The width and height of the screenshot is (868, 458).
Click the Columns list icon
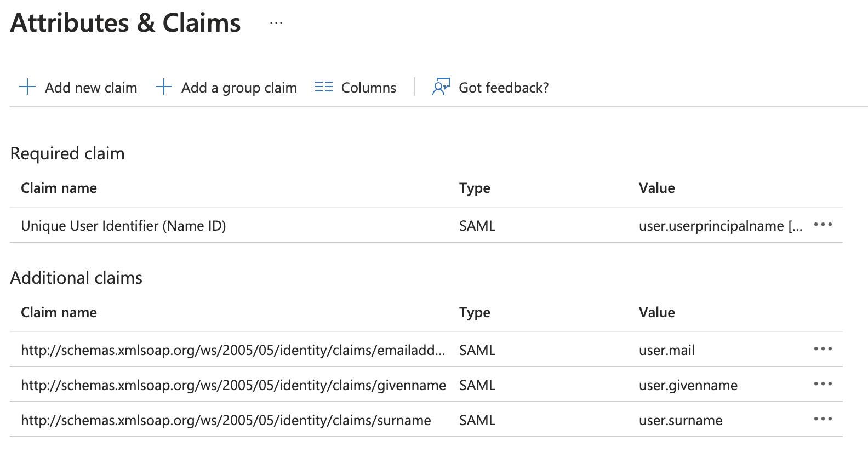(324, 87)
